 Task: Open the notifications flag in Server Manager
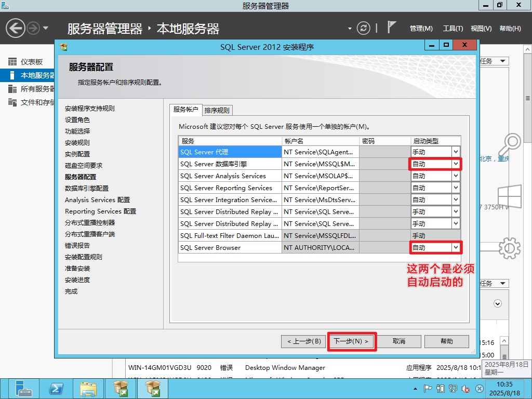[392, 27]
